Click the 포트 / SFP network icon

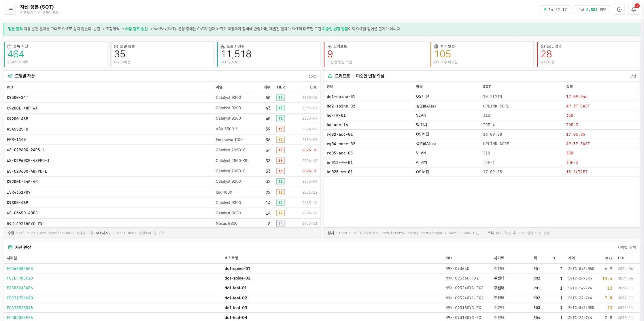pyautogui.click(x=223, y=46)
